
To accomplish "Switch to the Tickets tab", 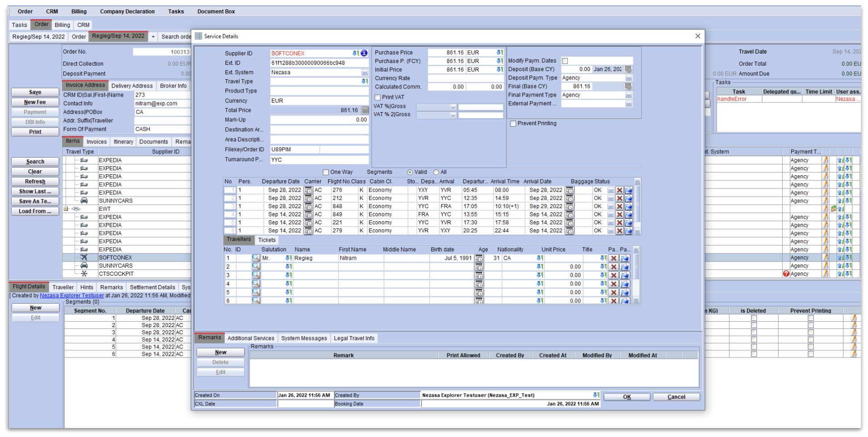I will (267, 240).
